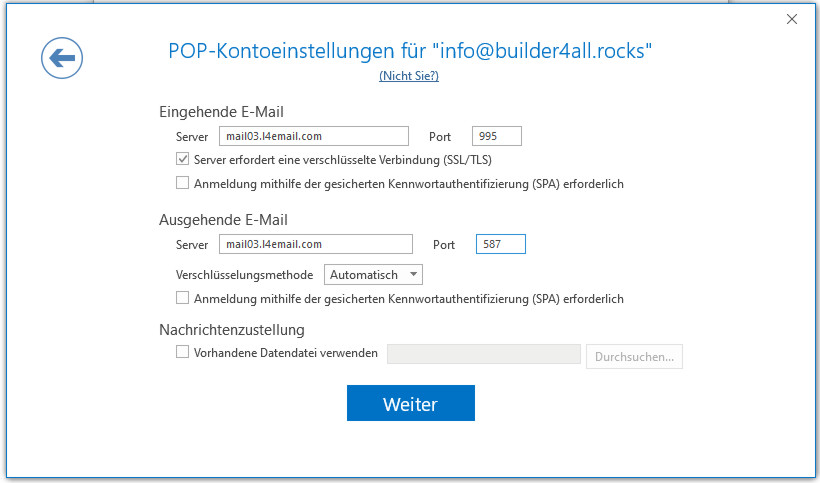Viewport: 820px width, 483px height.
Task: Click the outgoing port field showing 587
Action: click(500, 244)
